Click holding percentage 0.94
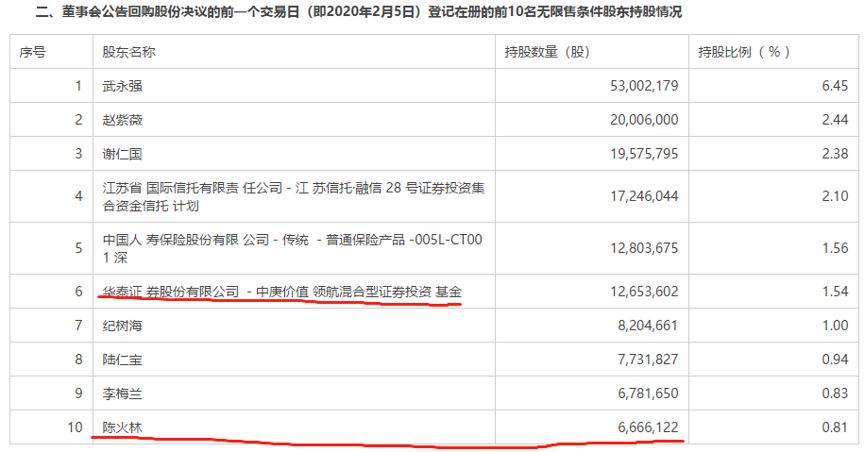 [x=835, y=360]
